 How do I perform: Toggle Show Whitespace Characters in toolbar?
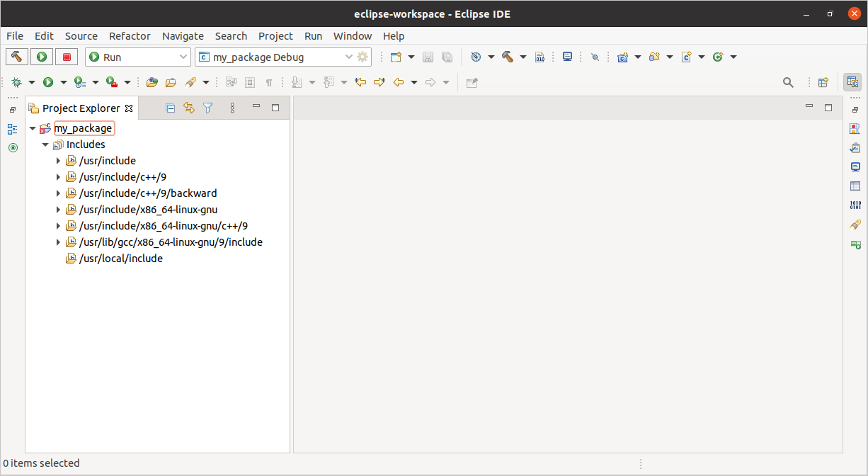click(x=267, y=82)
